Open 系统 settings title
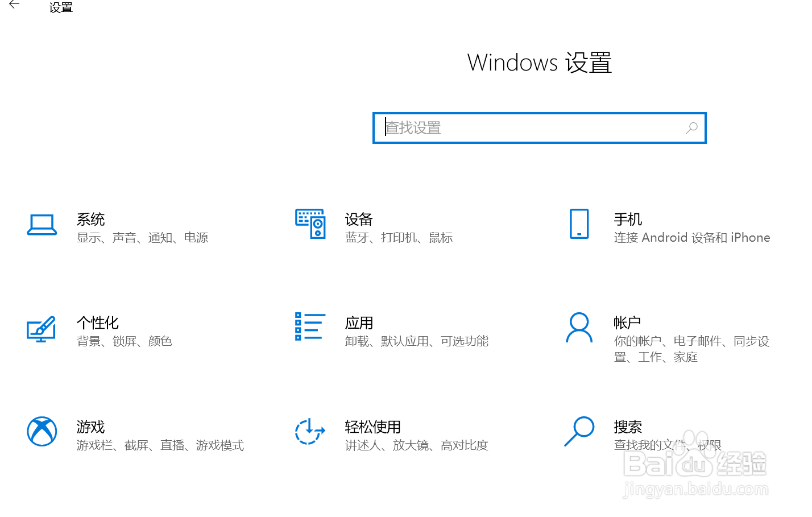 click(91, 220)
